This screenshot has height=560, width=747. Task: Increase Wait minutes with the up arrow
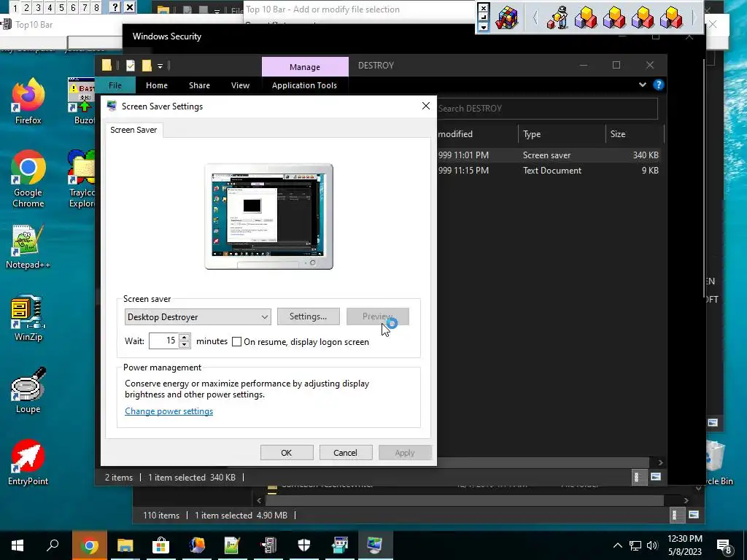[185, 338]
